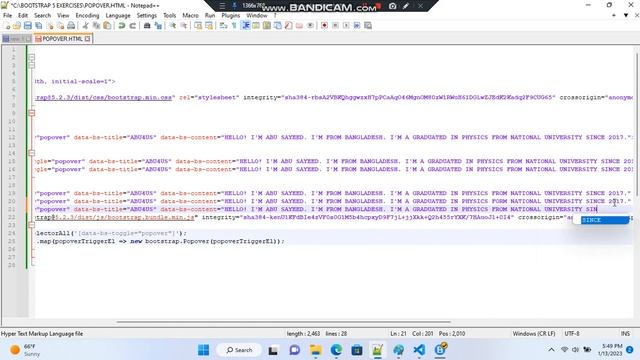Collapse the fold marker on line 14
The height and width of the screenshot is (360, 640).
coord(32,153)
